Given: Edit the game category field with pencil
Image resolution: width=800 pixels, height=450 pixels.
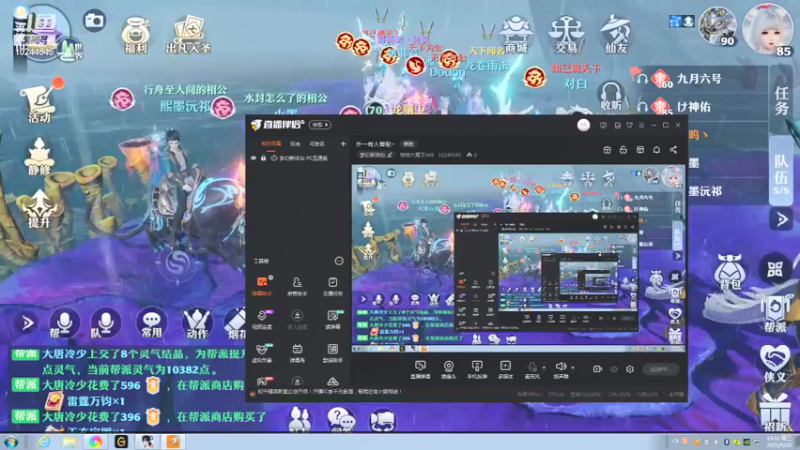Looking at the screenshot, I should [x=376, y=155].
